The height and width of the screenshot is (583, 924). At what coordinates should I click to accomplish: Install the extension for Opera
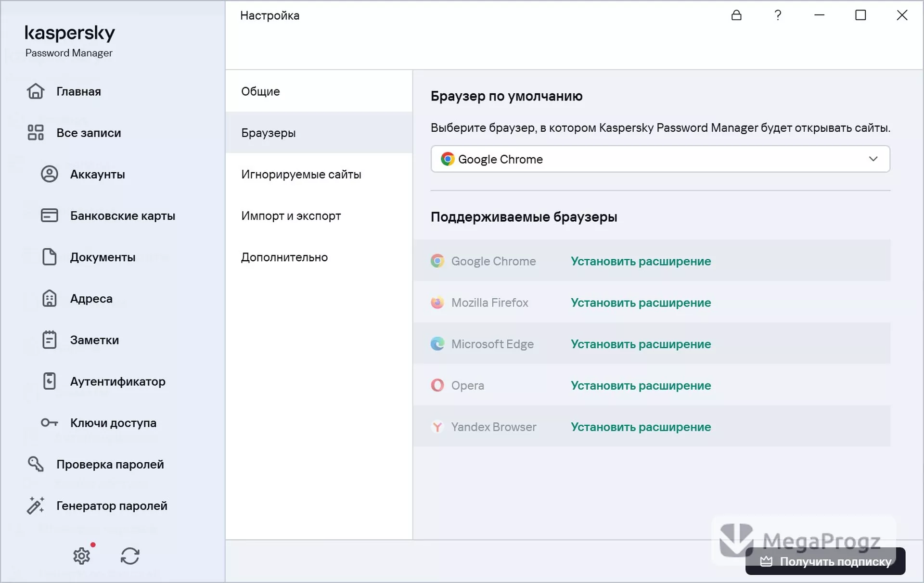[641, 385]
